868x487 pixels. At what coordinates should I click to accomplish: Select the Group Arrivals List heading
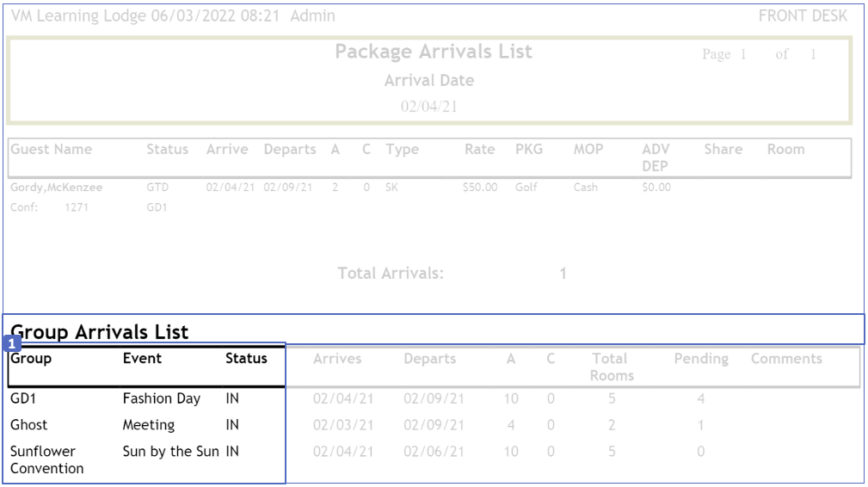coord(99,331)
